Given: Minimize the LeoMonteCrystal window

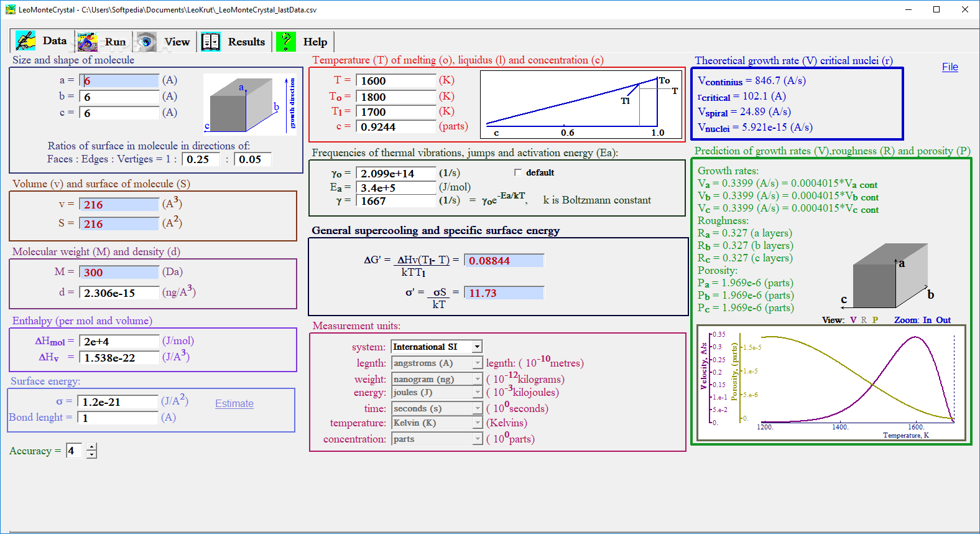Looking at the screenshot, I should click(908, 9).
